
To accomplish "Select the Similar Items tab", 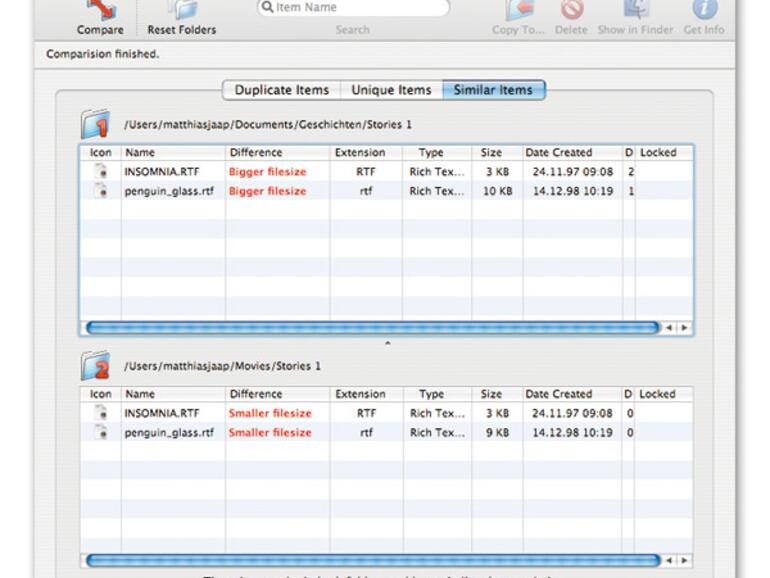I will 494,90.
